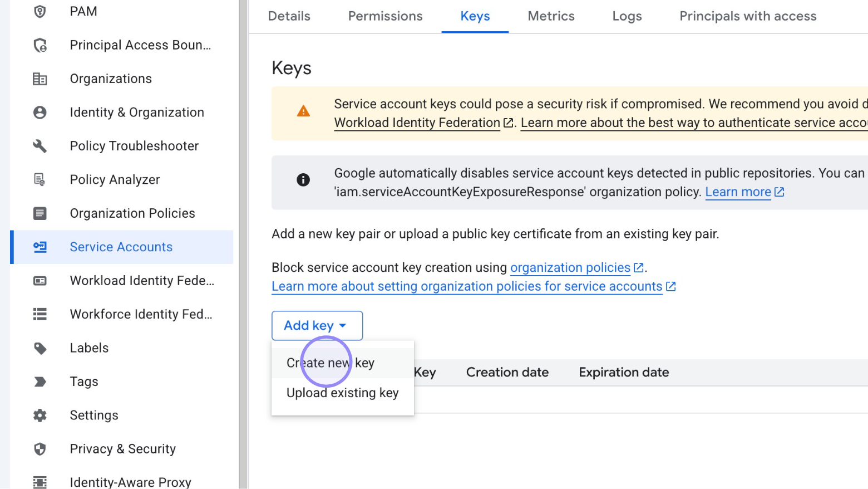Click the Policy Analyzer icon
Image resolution: width=868 pixels, height=489 pixels.
(x=40, y=179)
